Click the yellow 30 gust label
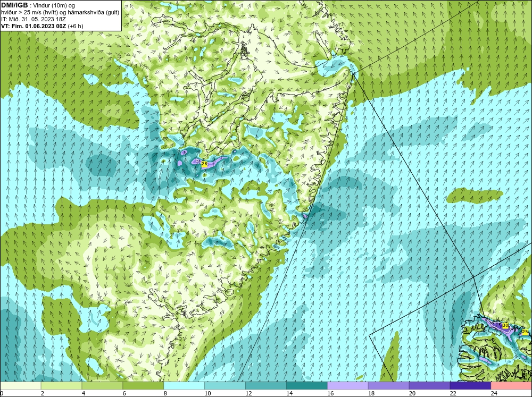This screenshot has height=397, width=532. click(x=505, y=325)
